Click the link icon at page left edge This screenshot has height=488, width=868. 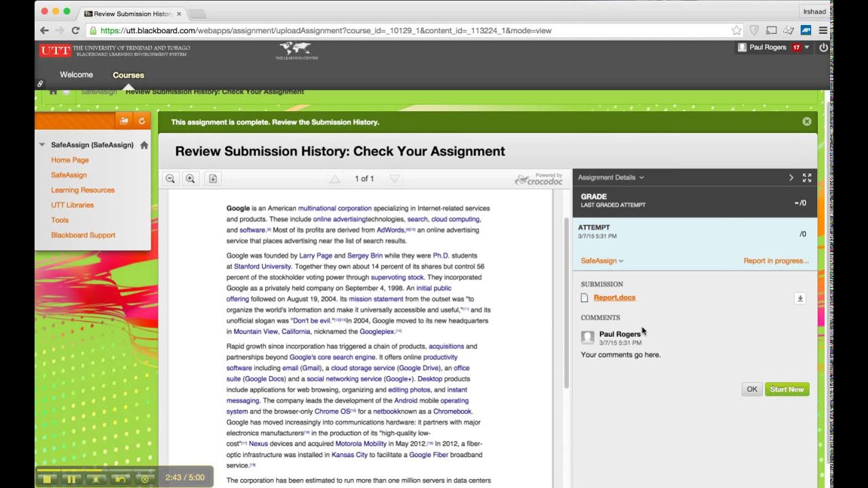(40, 84)
